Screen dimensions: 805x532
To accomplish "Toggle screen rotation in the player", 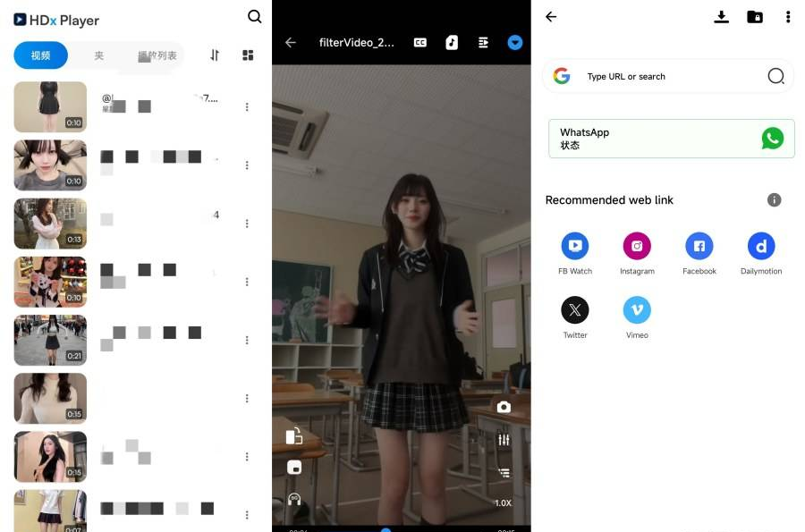I will [x=294, y=436].
